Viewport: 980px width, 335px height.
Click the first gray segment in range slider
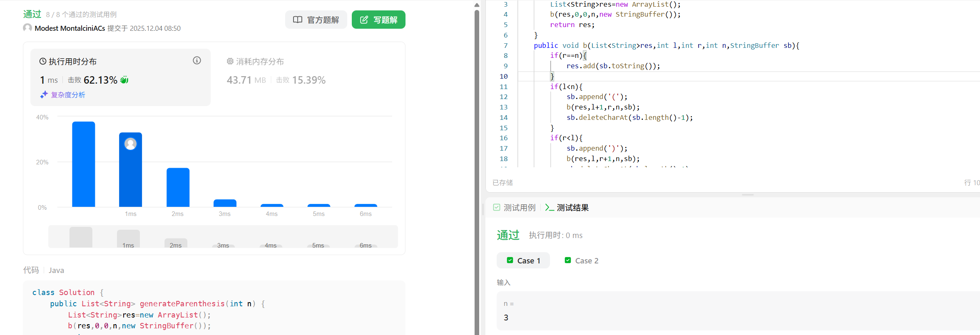coord(81,237)
